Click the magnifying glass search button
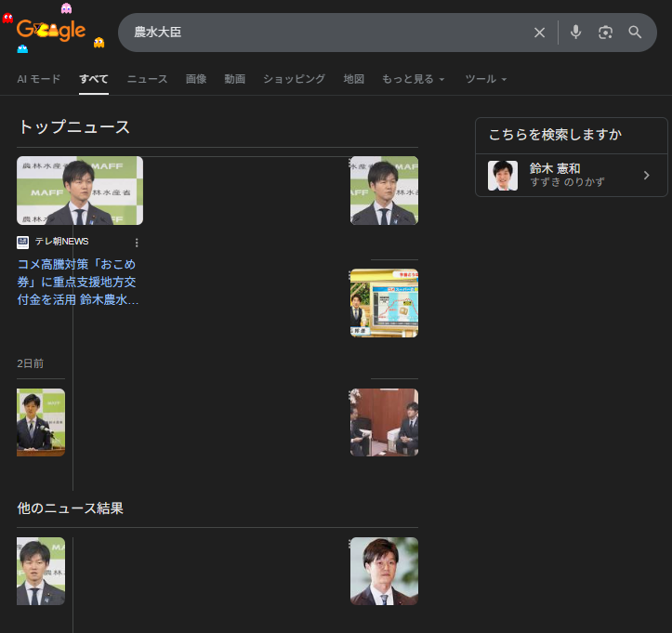The width and height of the screenshot is (672, 633). pyautogui.click(x=635, y=33)
